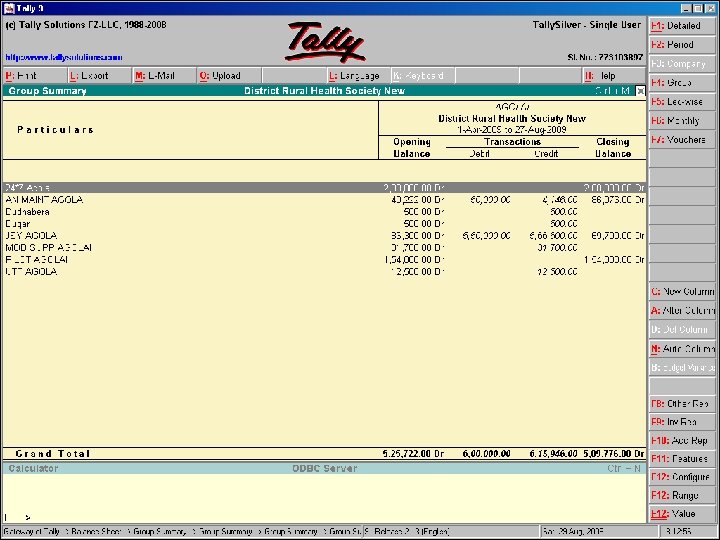
Task: Click the Particulars column header
Action: coord(55,130)
